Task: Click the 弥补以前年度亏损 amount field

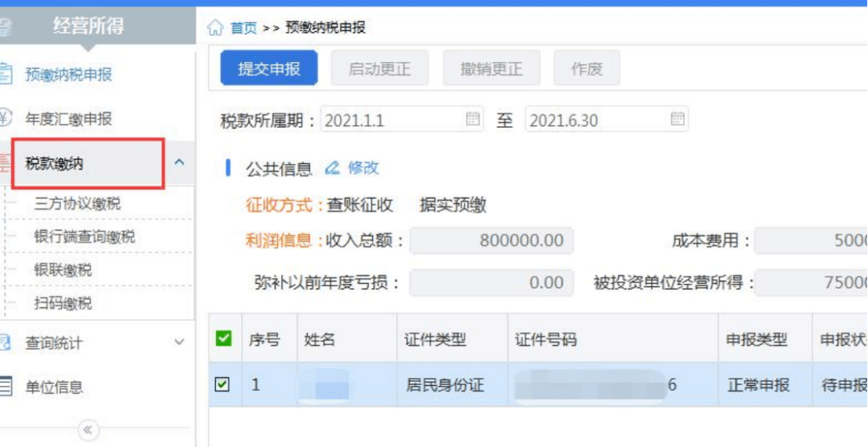Action: coord(491,282)
